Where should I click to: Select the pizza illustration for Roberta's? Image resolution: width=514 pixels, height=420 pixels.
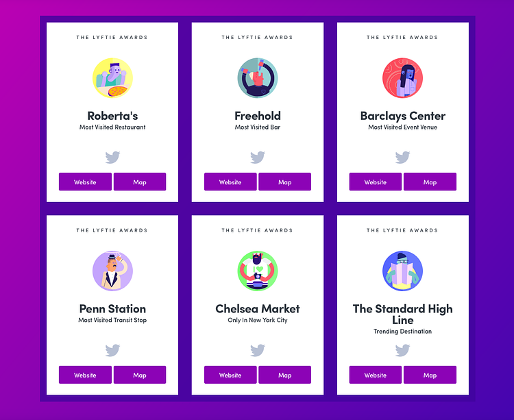[112, 78]
